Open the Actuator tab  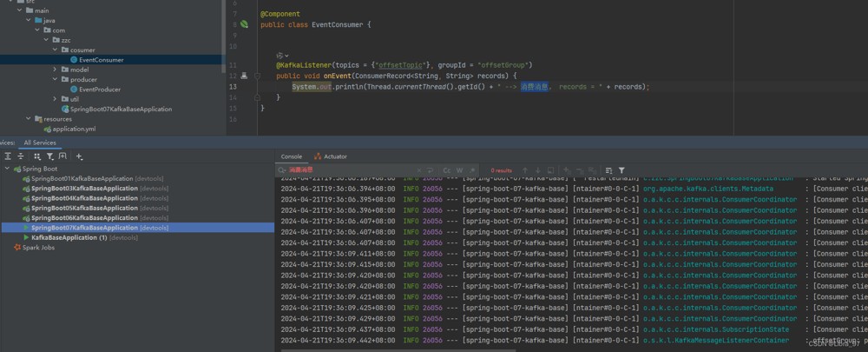(x=331, y=156)
